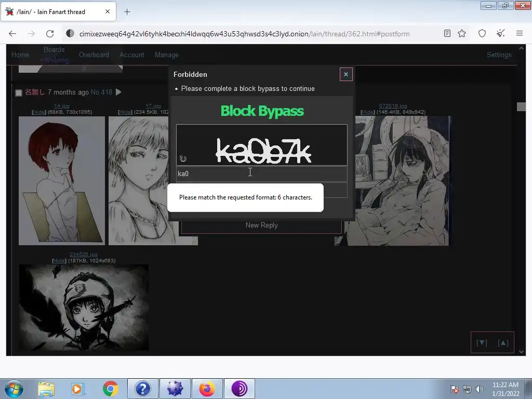Open a new browser tab

pyautogui.click(x=127, y=12)
